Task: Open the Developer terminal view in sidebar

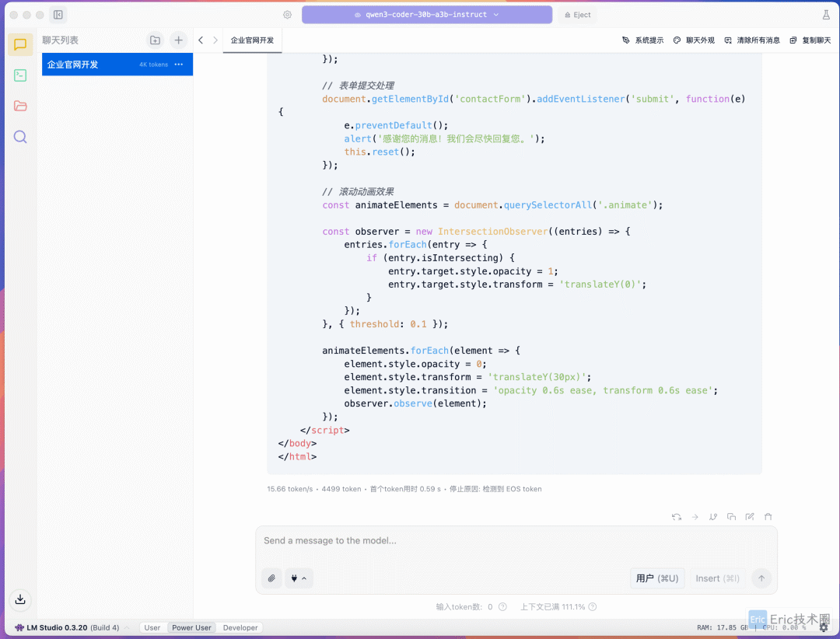Action: coord(20,75)
